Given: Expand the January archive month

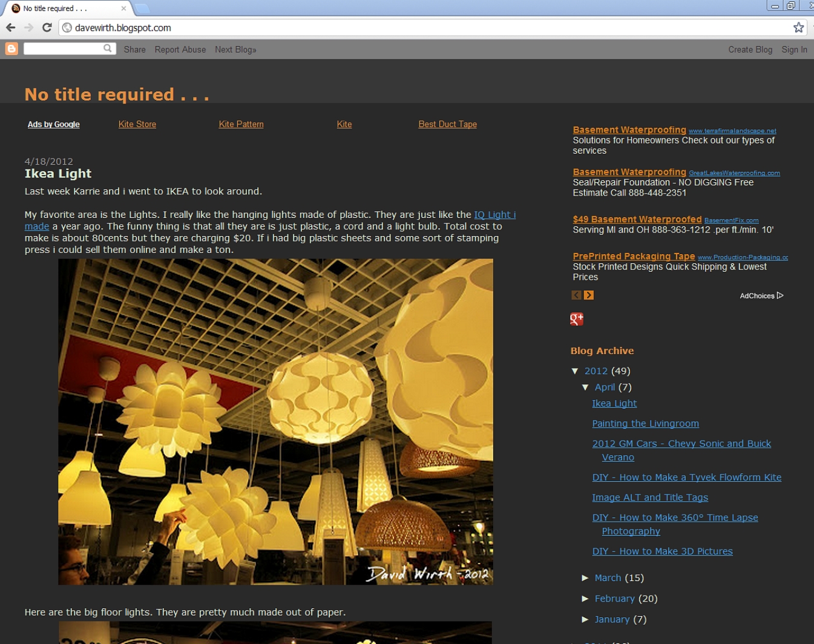Looking at the screenshot, I should click(585, 619).
